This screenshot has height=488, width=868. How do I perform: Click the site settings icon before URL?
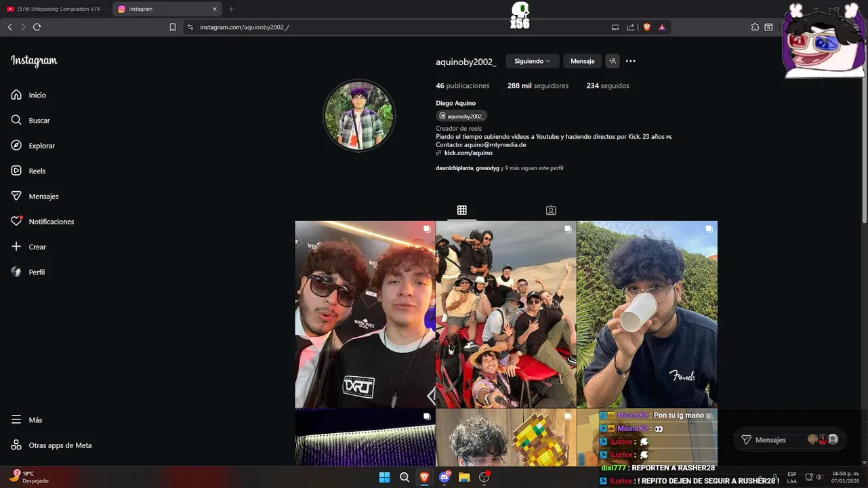coord(190,27)
